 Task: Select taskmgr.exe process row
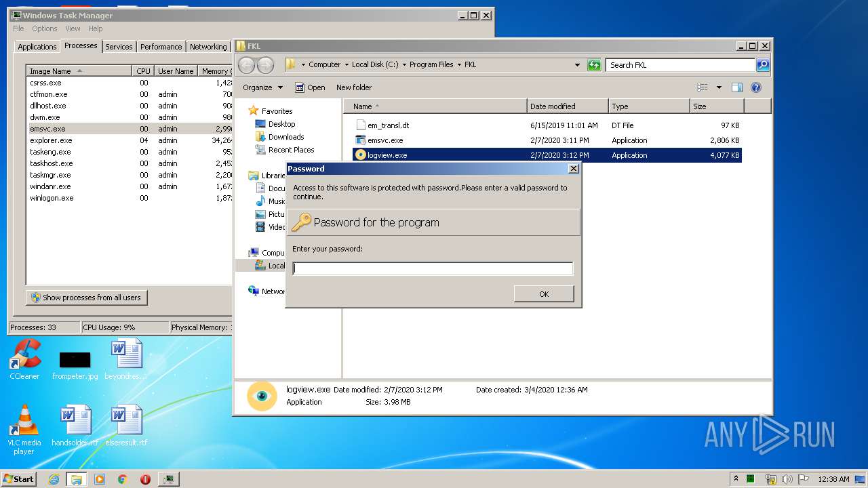coord(130,175)
